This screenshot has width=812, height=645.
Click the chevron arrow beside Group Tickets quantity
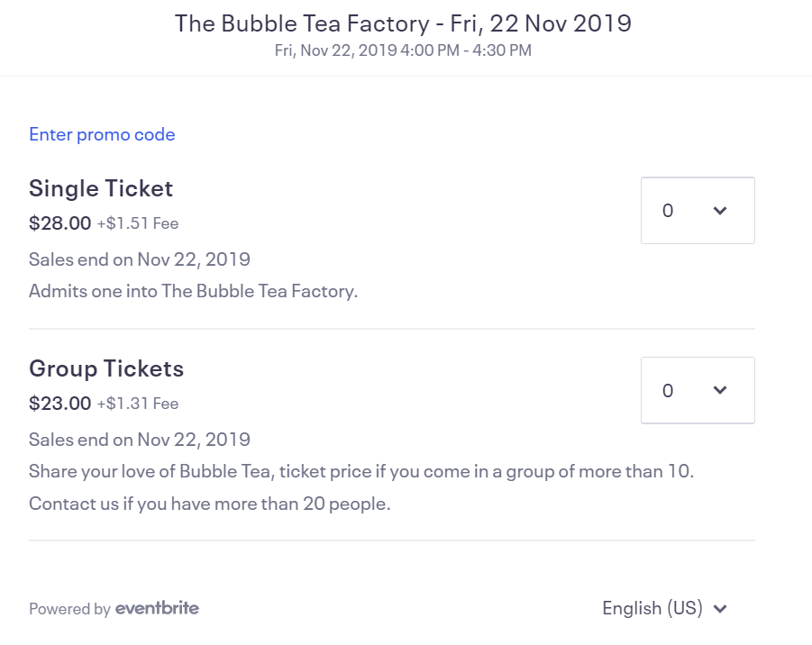pos(719,391)
